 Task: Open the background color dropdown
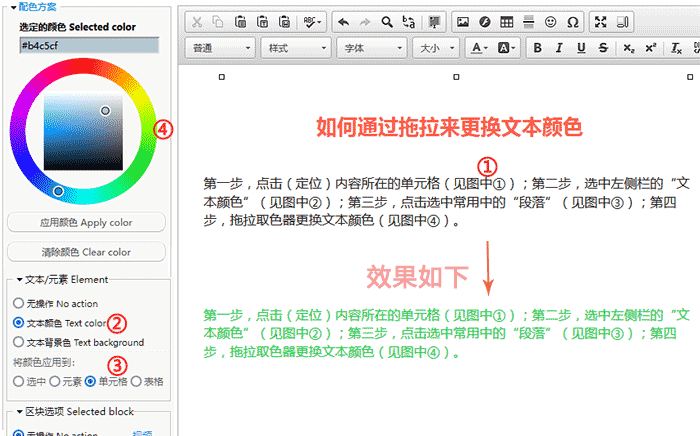tap(506, 48)
